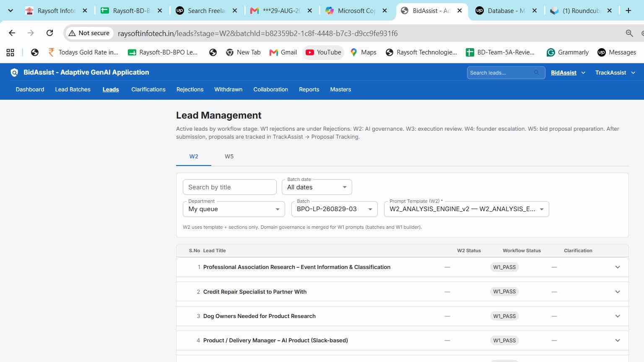Open the browser apps grid icon
This screenshot has height=362, width=644.
pyautogui.click(x=10, y=52)
